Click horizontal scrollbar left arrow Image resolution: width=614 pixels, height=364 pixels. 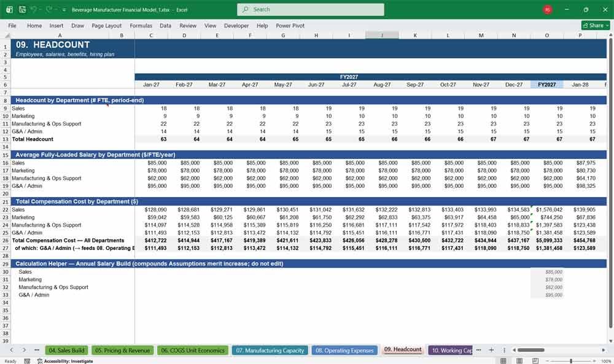(514, 350)
